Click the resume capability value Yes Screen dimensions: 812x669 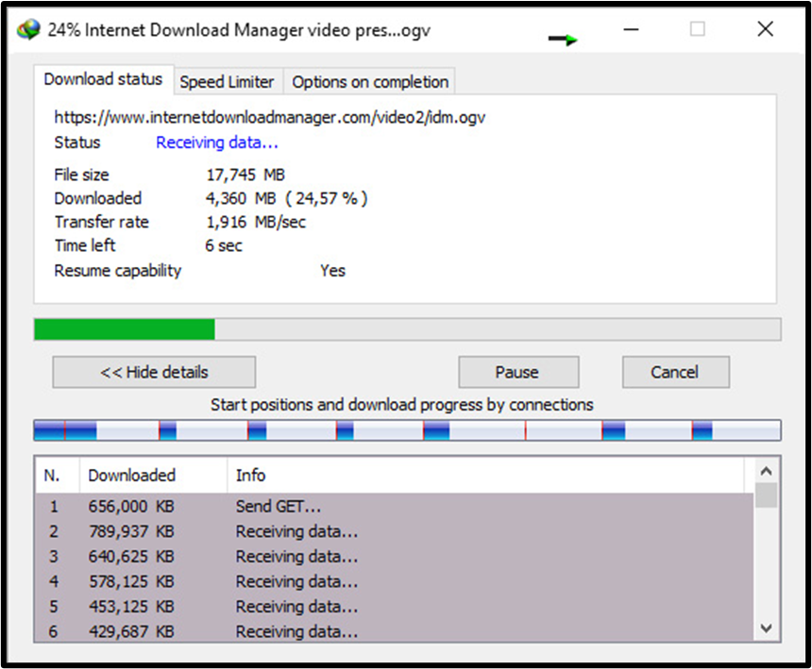coord(332,271)
